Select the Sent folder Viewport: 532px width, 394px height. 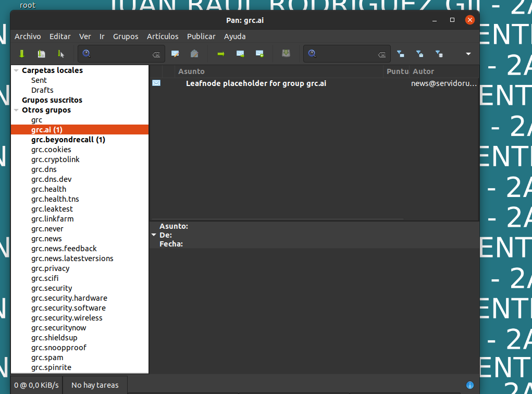point(39,80)
